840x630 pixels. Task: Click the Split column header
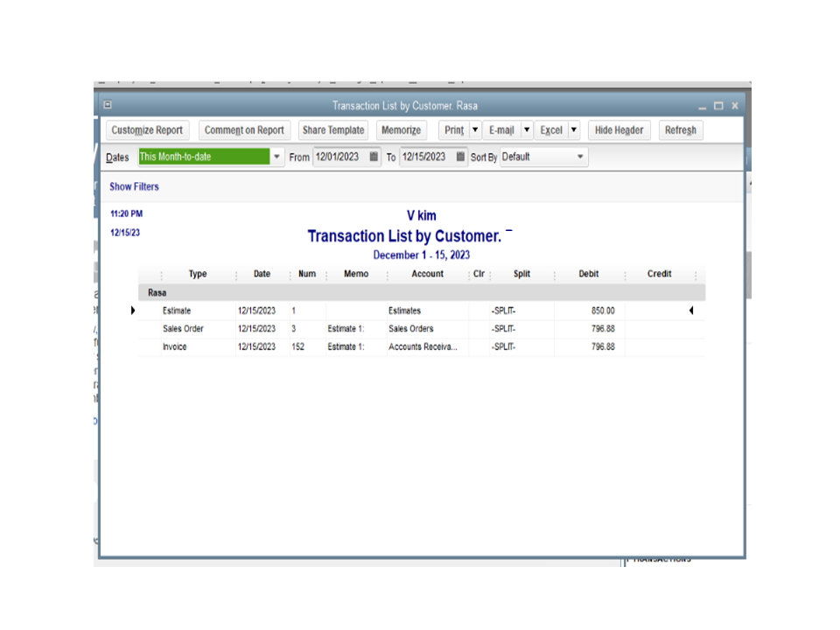click(521, 274)
